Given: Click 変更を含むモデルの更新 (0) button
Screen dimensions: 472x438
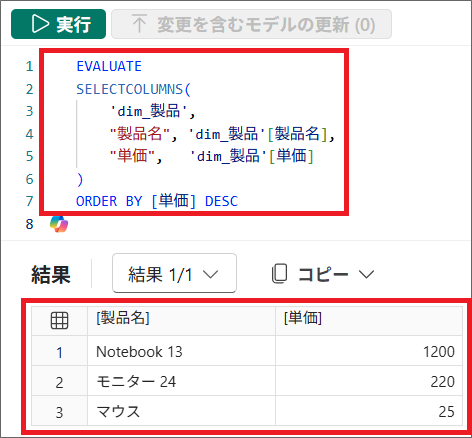Looking at the screenshot, I should [x=251, y=24].
